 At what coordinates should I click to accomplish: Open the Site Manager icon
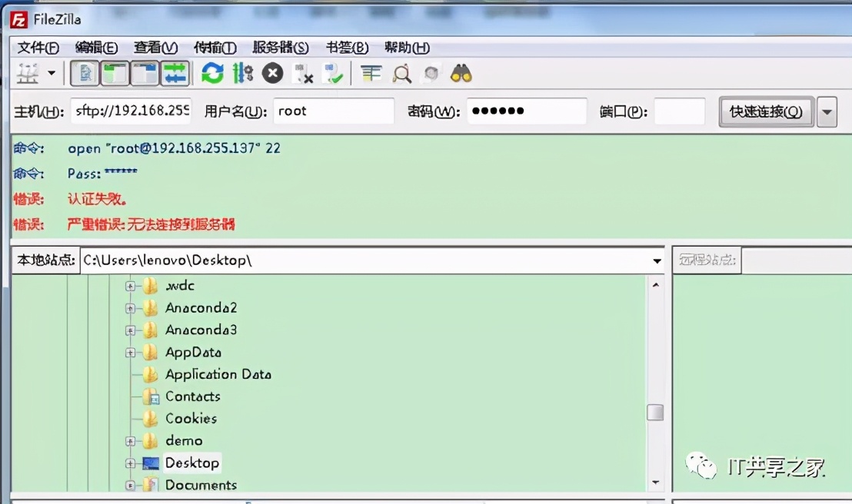(27, 73)
